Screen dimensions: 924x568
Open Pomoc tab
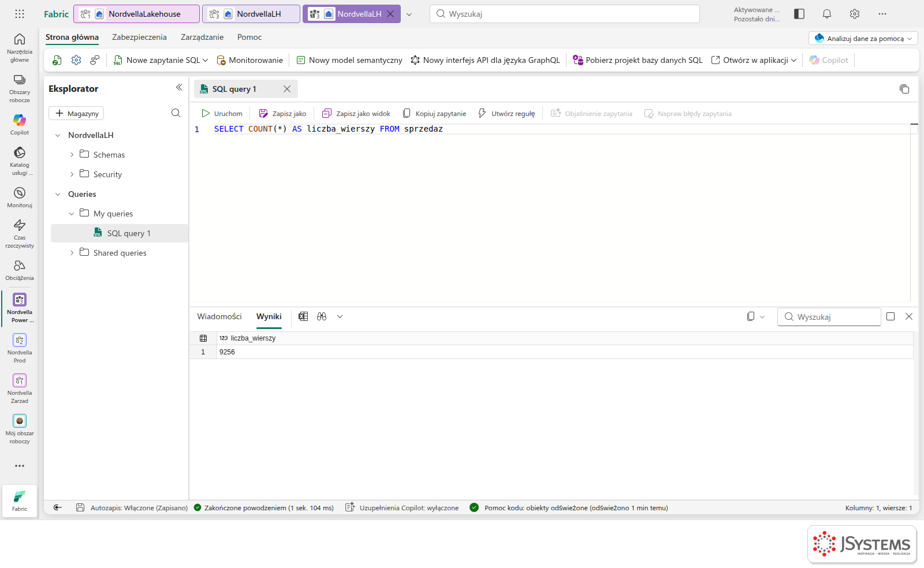click(x=249, y=37)
